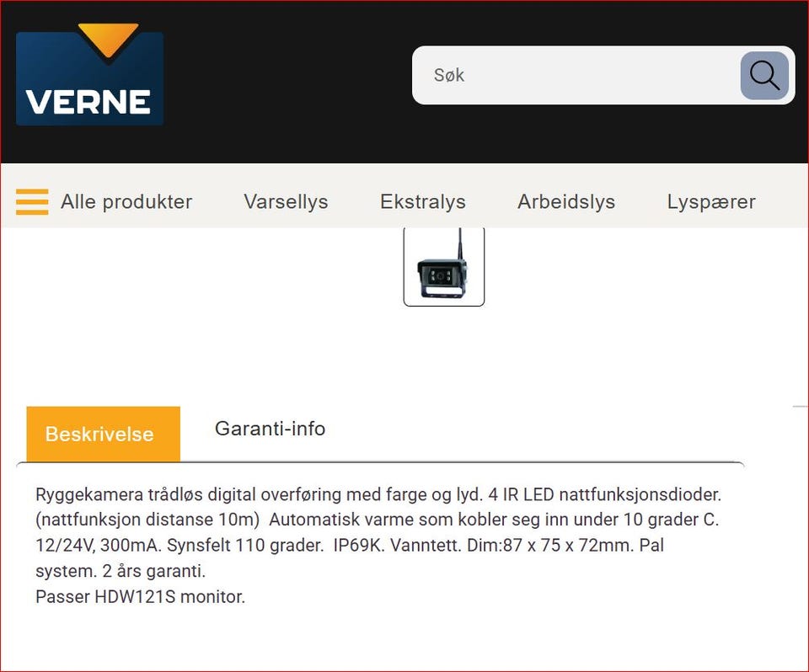Browse the Lyspærer category
This screenshot has width=809, height=672.
pos(710,202)
